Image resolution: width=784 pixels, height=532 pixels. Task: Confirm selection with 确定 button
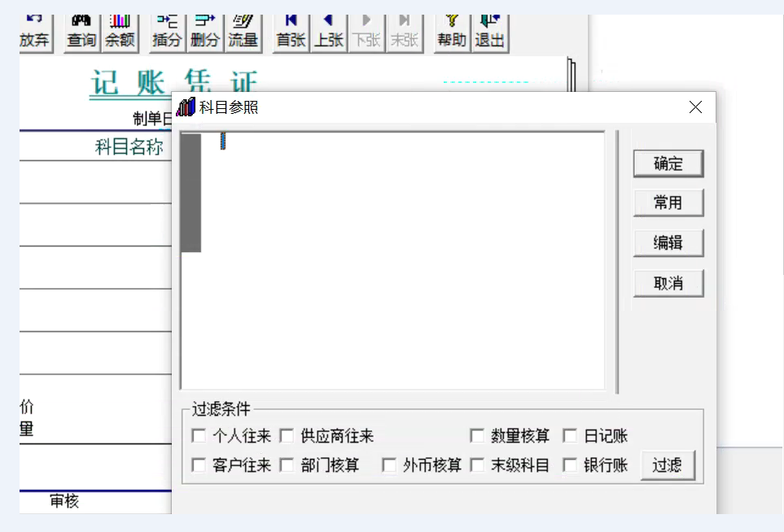coord(668,164)
